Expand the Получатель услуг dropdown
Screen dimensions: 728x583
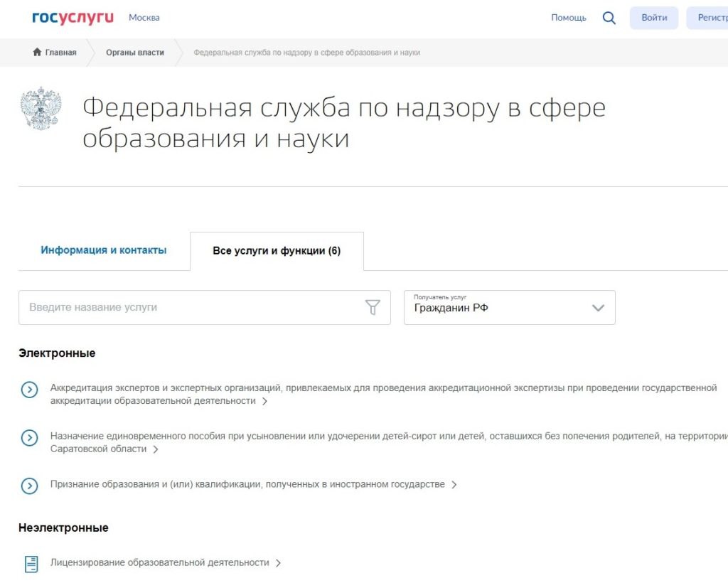click(509, 307)
